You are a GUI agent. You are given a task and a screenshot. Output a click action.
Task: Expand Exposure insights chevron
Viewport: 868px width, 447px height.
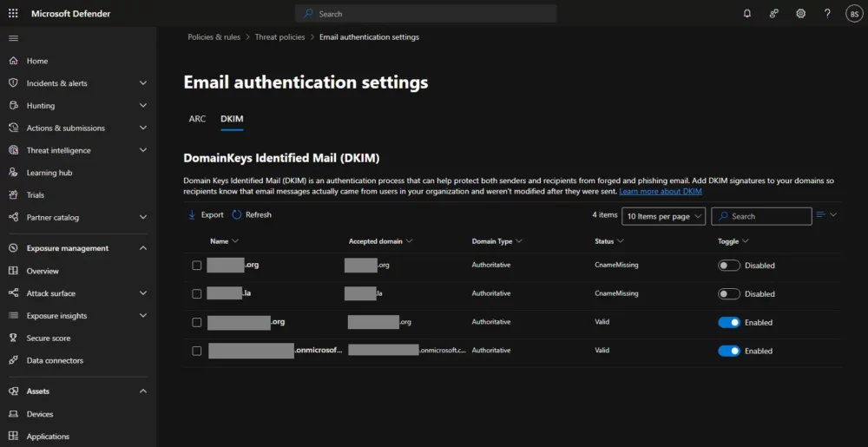click(143, 315)
